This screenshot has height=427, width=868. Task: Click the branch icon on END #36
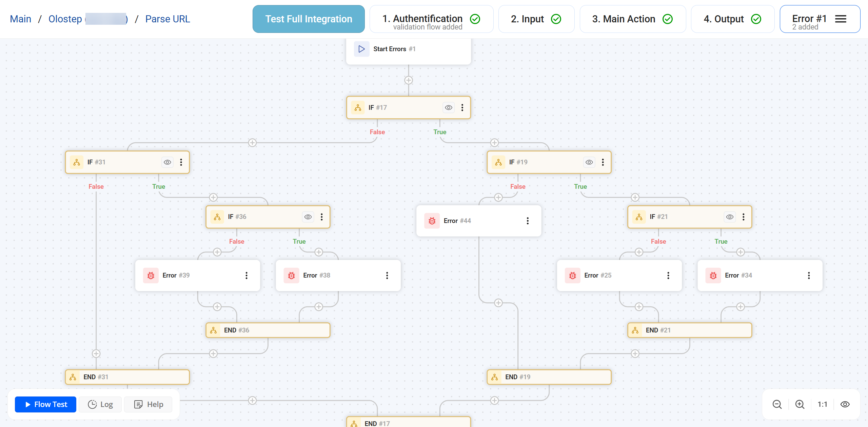coord(213,330)
